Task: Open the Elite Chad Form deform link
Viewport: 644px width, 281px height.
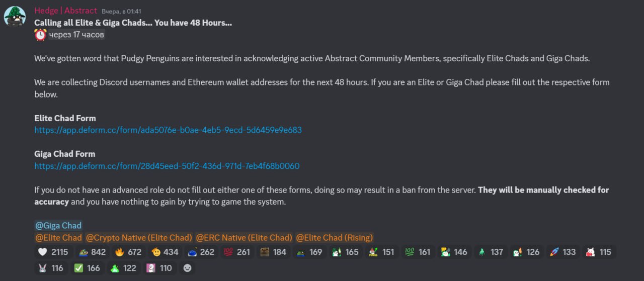Action: pyautogui.click(x=168, y=130)
